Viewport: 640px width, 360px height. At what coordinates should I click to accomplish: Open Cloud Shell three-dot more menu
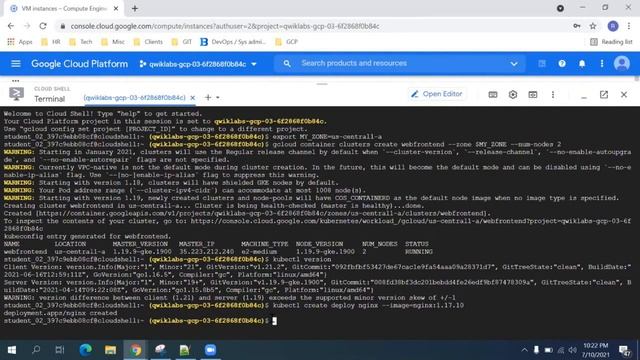coord(553,94)
